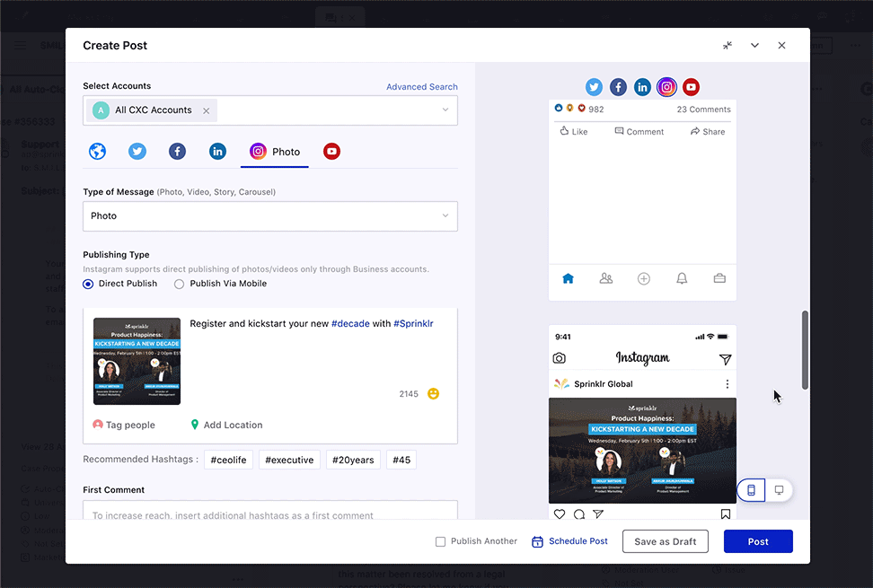The height and width of the screenshot is (588, 873).
Task: Switch preview to mobile view
Action: (x=751, y=490)
